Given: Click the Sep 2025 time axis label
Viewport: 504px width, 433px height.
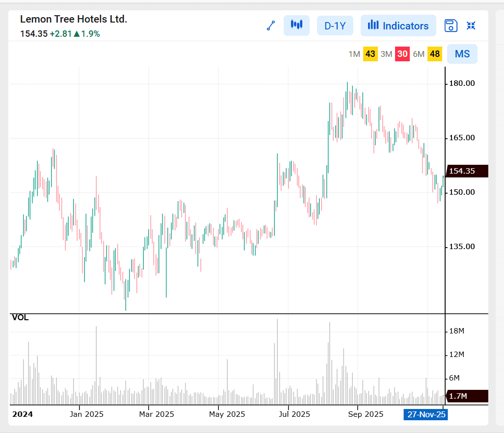Looking at the screenshot, I should (x=366, y=414).
